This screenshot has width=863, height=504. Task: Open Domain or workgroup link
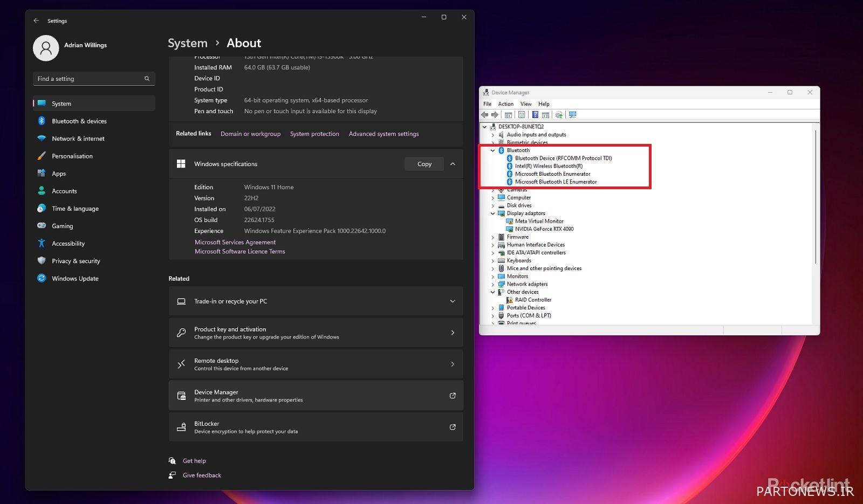coord(250,134)
